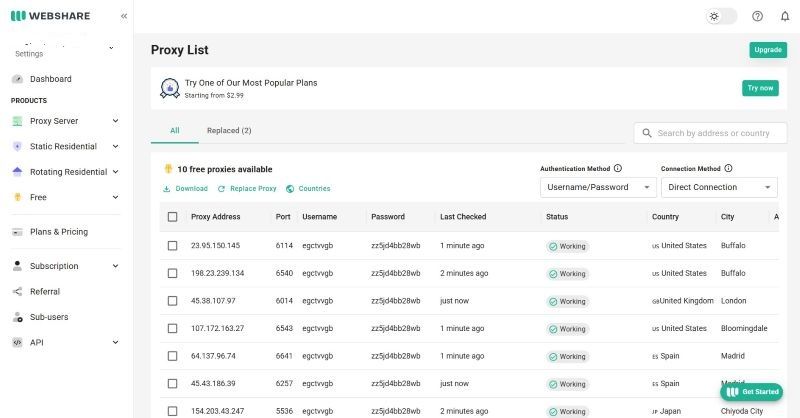Click Working status badge for 23.95.150.145
This screenshot has width=800, height=418.
(567, 247)
